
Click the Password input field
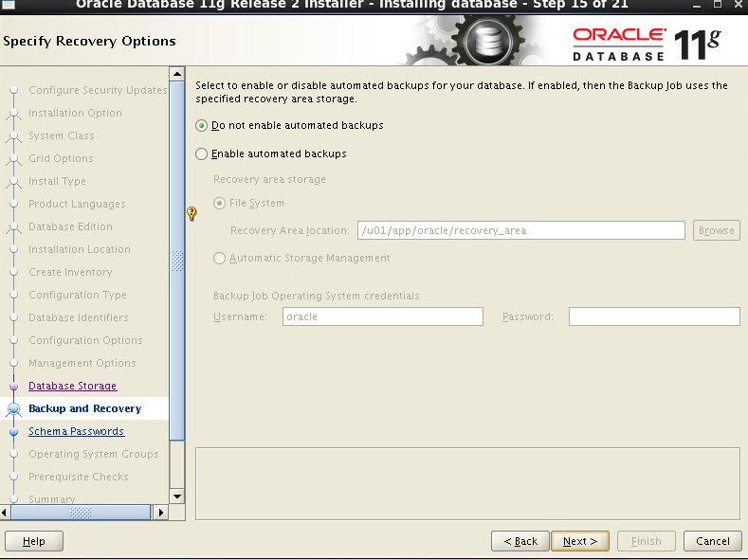pyautogui.click(x=654, y=316)
